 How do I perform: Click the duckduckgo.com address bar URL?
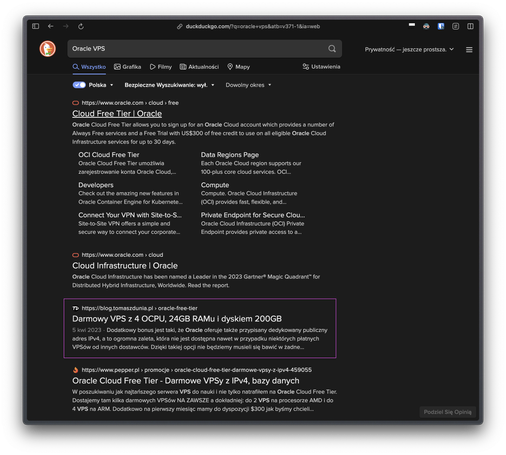253,26
